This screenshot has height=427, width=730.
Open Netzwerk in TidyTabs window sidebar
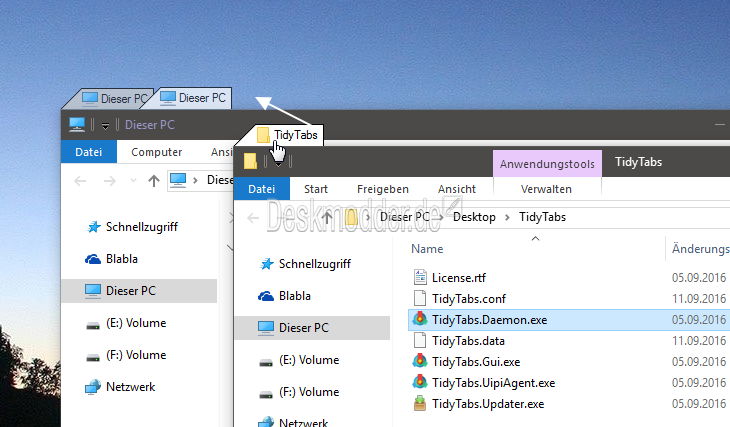[303, 422]
